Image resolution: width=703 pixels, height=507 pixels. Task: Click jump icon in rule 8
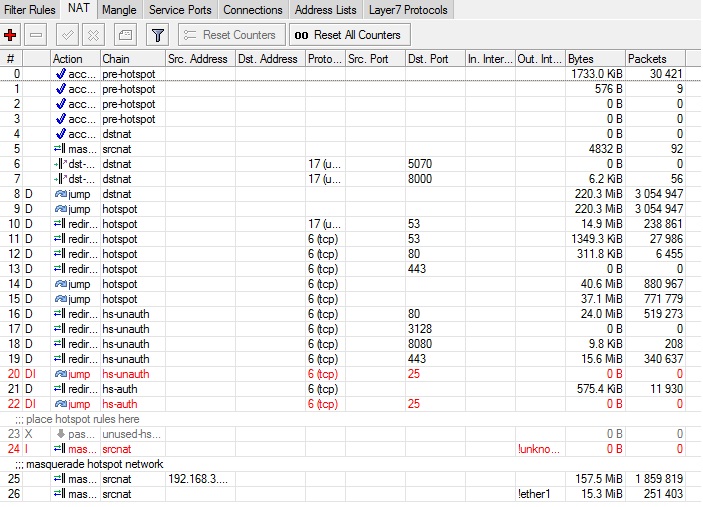(61, 194)
